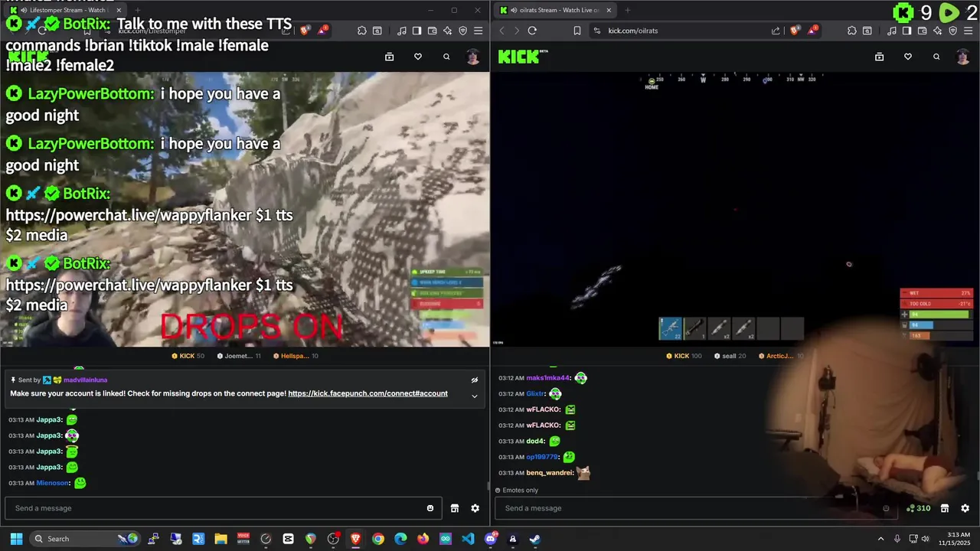Go back in oilrats browser window
The height and width of the screenshot is (551, 980).
click(502, 31)
